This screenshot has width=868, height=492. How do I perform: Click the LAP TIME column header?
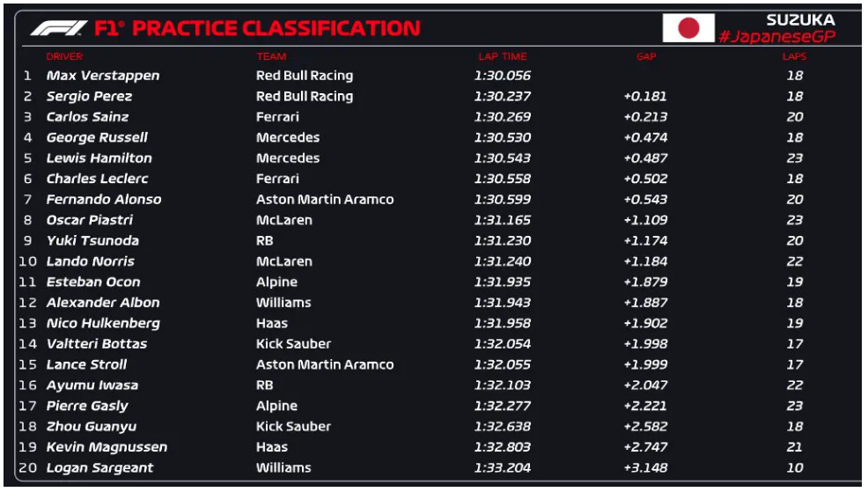coord(502,57)
